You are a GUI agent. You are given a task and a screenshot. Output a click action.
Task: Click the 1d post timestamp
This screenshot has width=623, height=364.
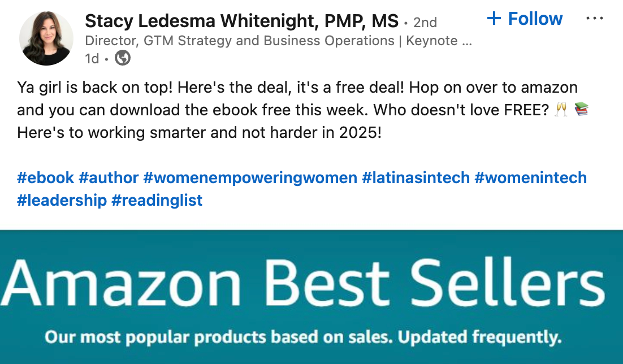point(91,58)
